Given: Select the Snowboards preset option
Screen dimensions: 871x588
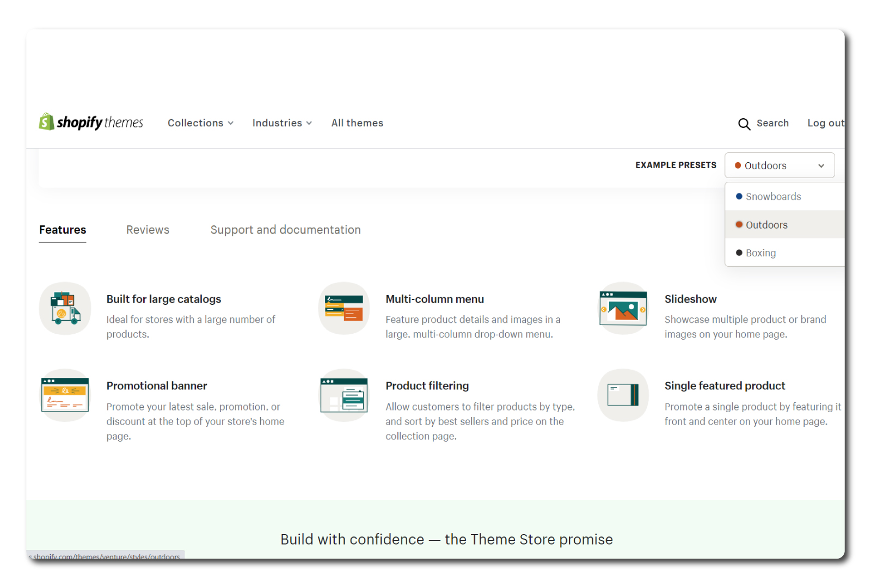Looking at the screenshot, I should [x=785, y=197].
